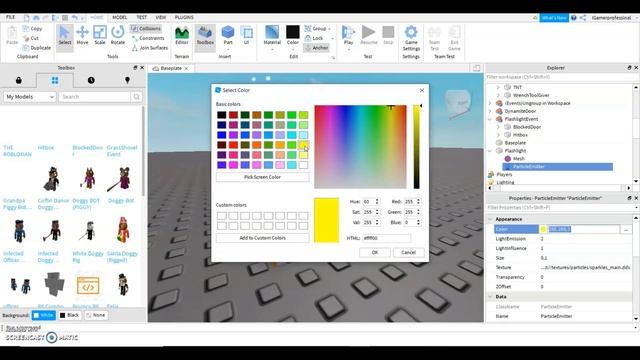Set Toolbox background to None
640x360 pixels.
(x=96, y=315)
